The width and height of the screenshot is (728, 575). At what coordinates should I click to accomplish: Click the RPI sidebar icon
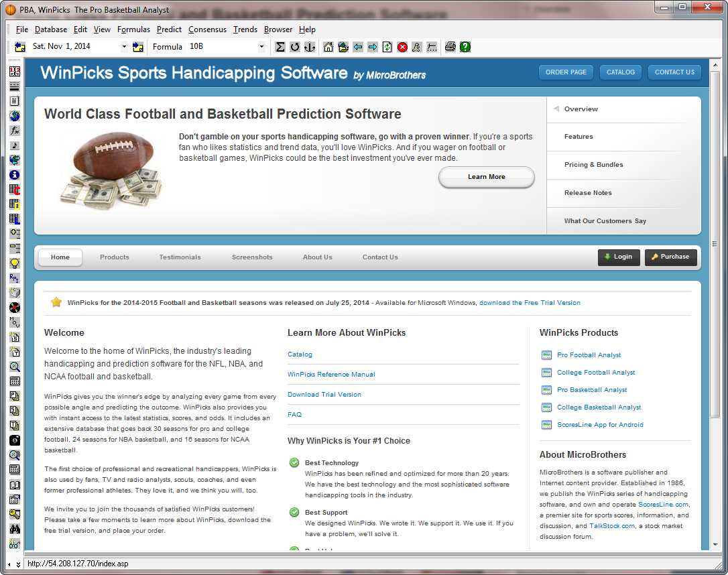[x=15, y=278]
